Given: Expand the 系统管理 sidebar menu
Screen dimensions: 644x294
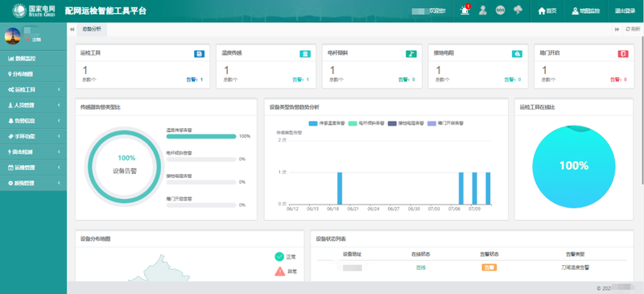Looking at the screenshot, I should (33, 183).
